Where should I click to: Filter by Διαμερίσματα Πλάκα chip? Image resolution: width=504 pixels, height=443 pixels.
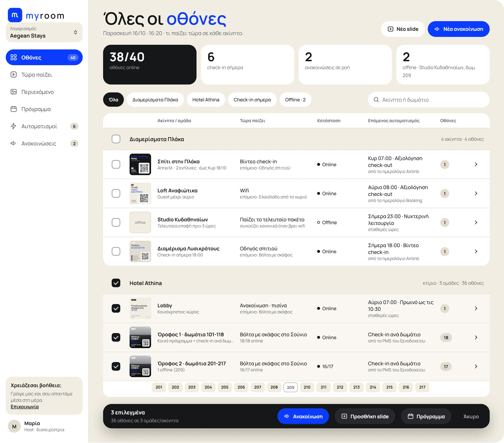155,100
